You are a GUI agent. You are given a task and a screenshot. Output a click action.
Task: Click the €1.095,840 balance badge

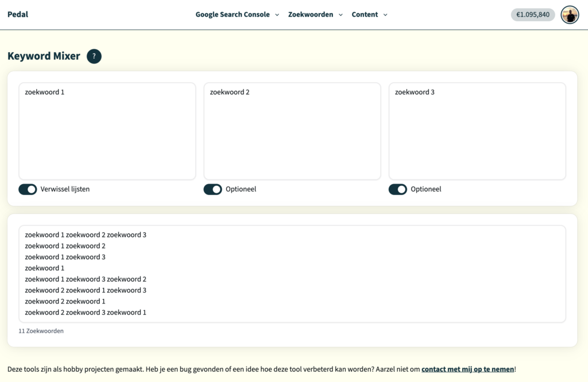click(x=532, y=14)
